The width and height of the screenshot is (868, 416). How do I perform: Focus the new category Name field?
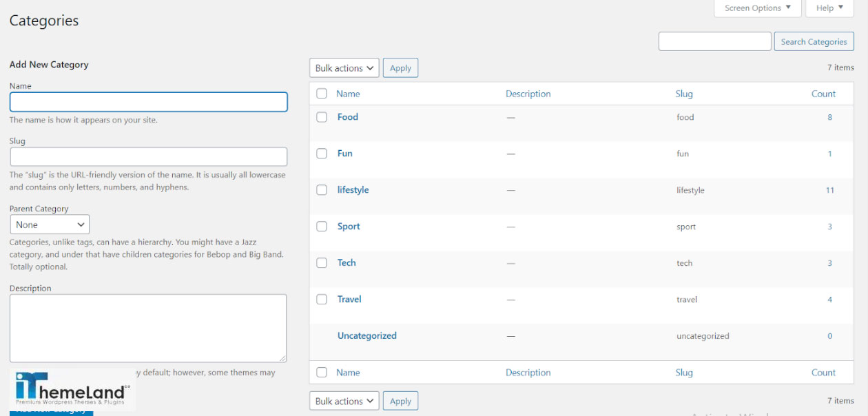(x=148, y=102)
